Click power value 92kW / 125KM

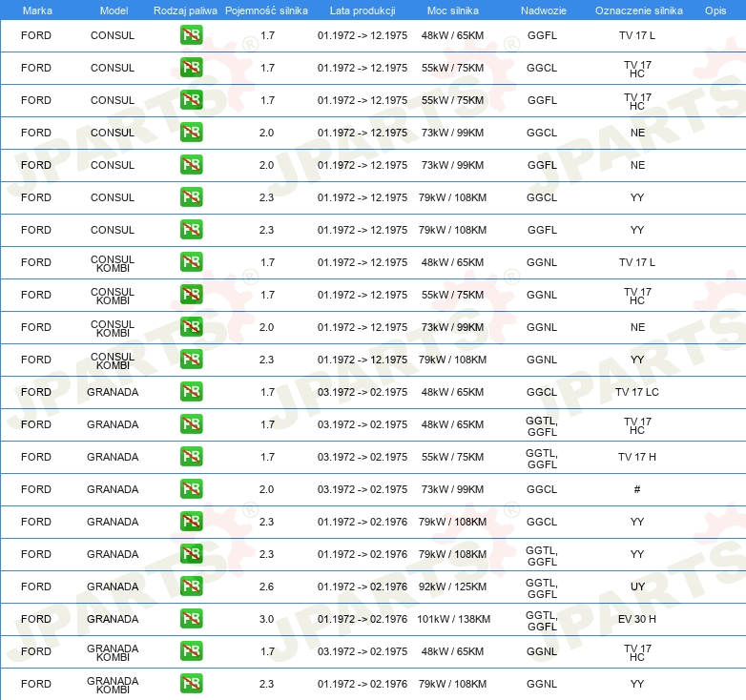pos(452,587)
